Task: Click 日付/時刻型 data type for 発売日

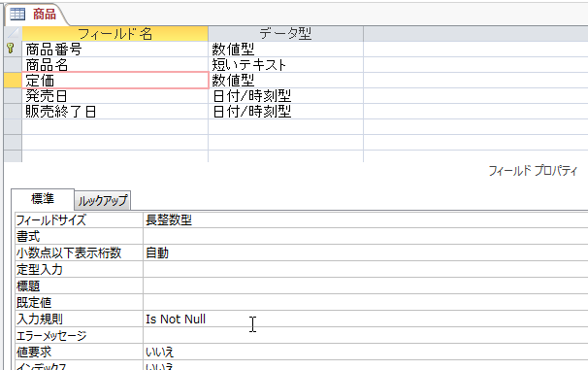Action: [x=285, y=96]
